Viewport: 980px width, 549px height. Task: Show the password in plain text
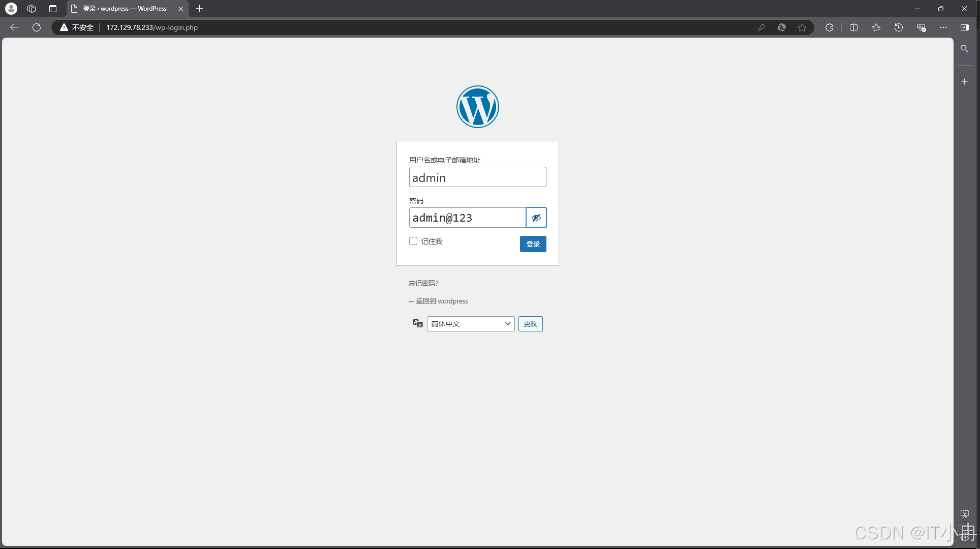pyautogui.click(x=536, y=218)
